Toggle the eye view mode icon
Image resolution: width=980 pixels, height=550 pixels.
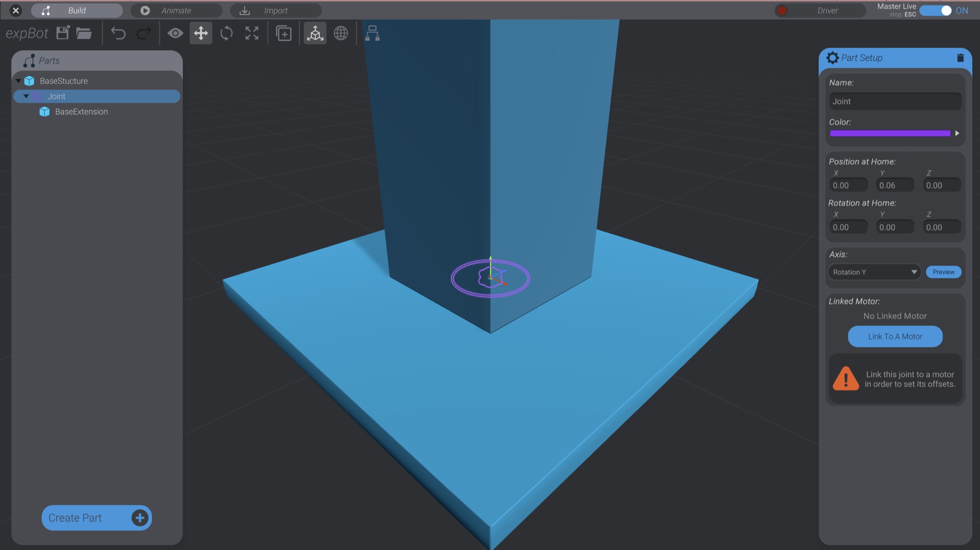coord(175,33)
